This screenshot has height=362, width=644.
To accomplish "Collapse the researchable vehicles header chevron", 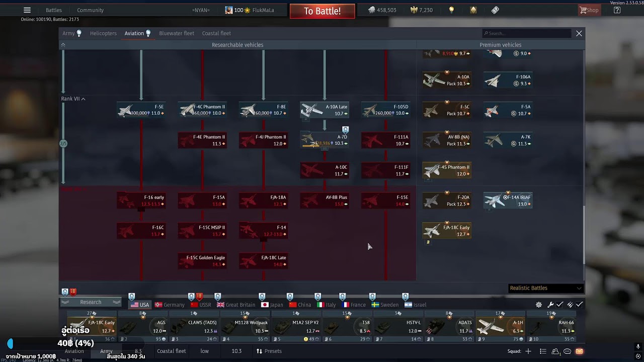I will pyautogui.click(x=63, y=45).
